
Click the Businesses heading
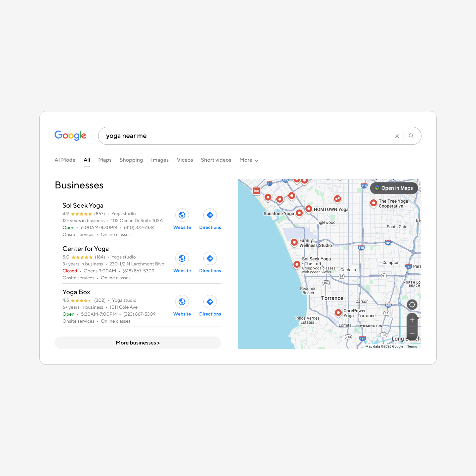point(79,185)
